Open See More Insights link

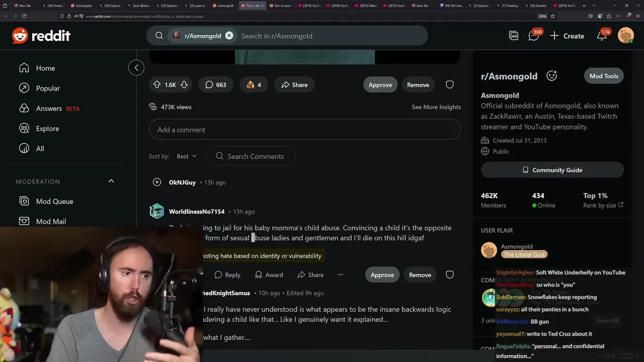tap(436, 107)
